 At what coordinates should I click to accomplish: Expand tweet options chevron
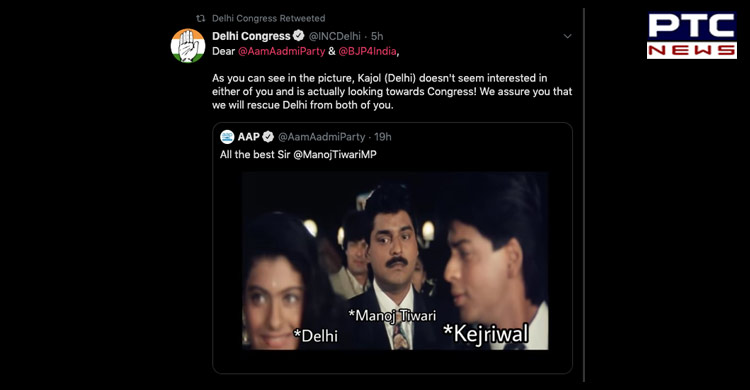click(567, 36)
